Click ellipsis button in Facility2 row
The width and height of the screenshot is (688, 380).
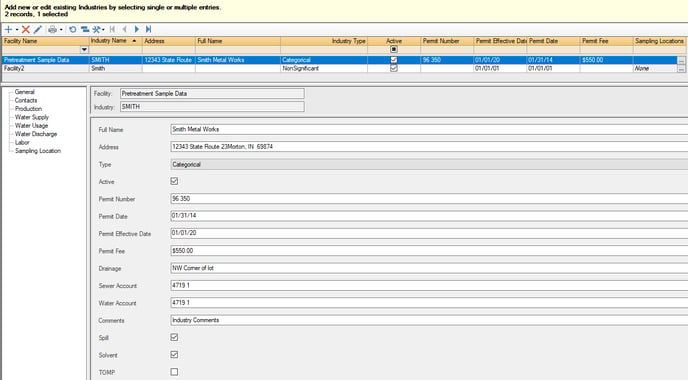click(x=681, y=68)
